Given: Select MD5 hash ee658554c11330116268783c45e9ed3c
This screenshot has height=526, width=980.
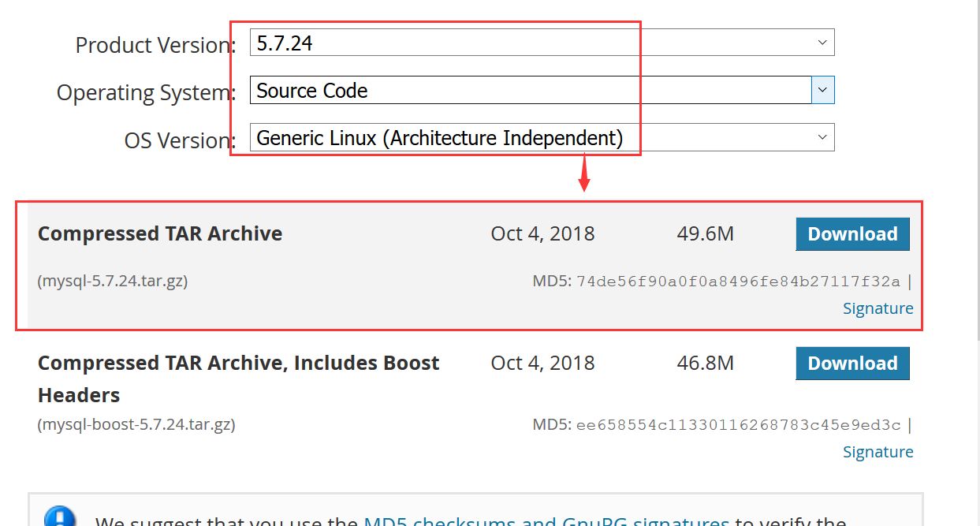Looking at the screenshot, I should [738, 425].
